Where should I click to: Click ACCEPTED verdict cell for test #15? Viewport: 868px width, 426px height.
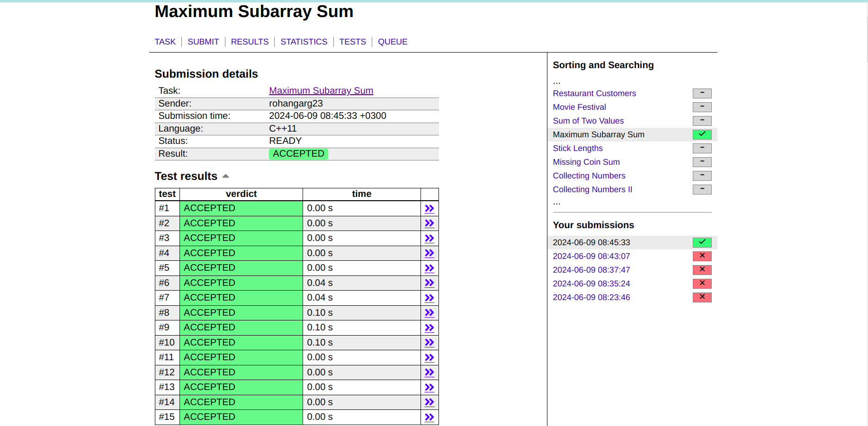(241, 417)
